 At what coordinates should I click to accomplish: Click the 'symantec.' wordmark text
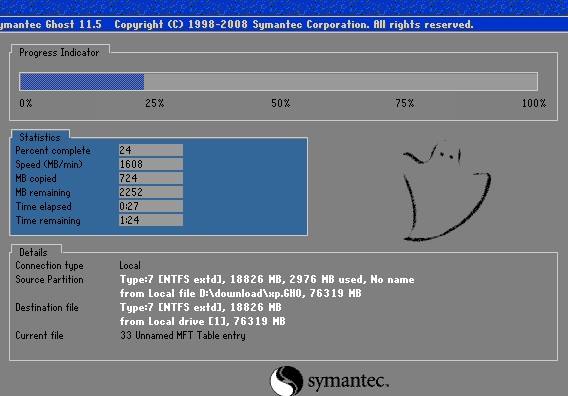[348, 381]
